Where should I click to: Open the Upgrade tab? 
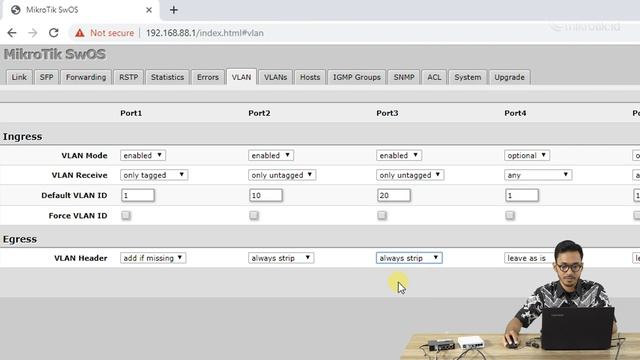pyautogui.click(x=509, y=77)
